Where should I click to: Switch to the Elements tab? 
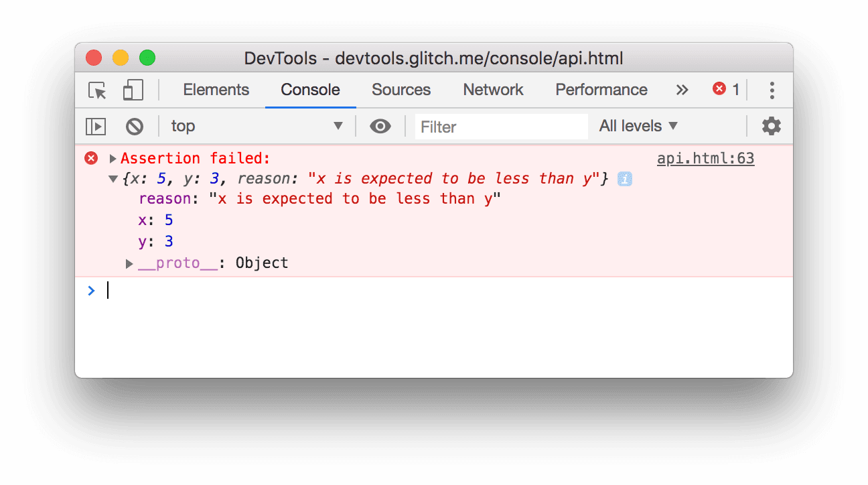click(x=216, y=90)
